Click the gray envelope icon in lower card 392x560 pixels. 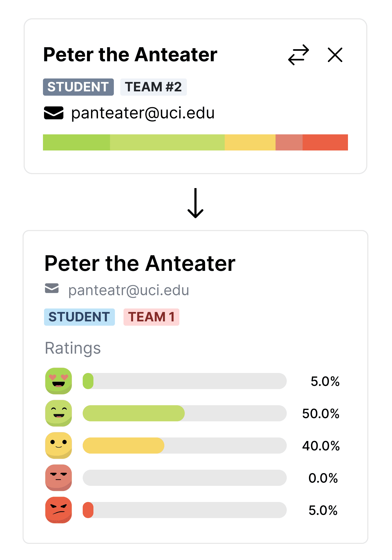click(x=52, y=288)
